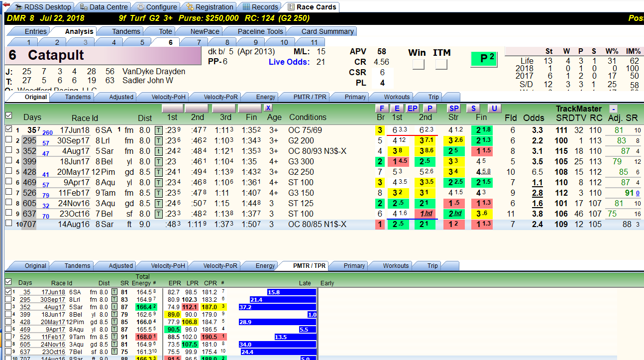The height and width of the screenshot is (360, 644).
Task: Click the 37.2 Late blue bar
Action: click(x=278, y=307)
